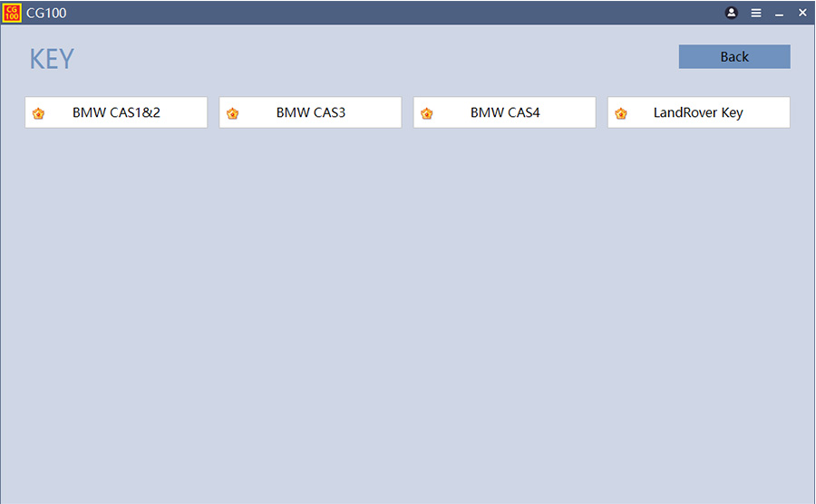Click the LandRover Key badge icon

[x=620, y=113]
